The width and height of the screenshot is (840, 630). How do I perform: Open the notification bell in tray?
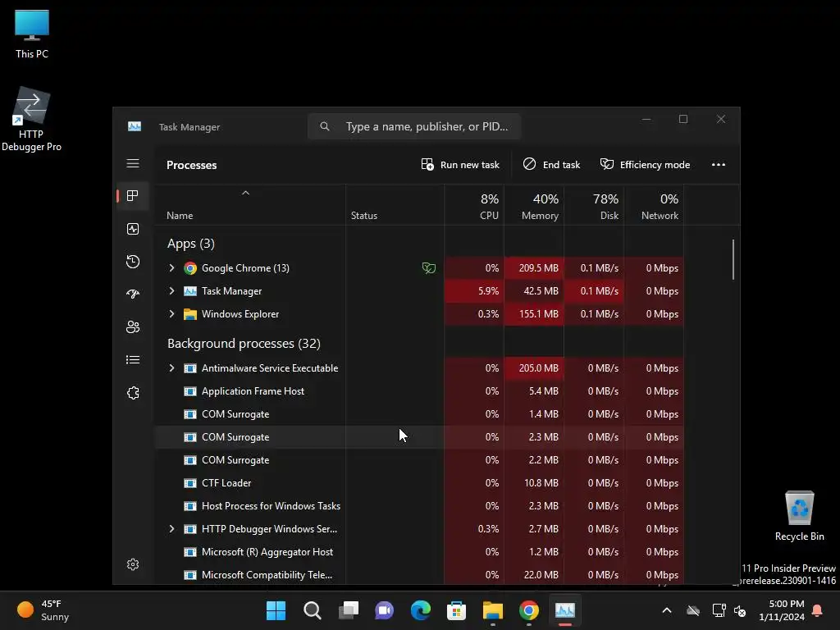pyautogui.click(x=817, y=610)
